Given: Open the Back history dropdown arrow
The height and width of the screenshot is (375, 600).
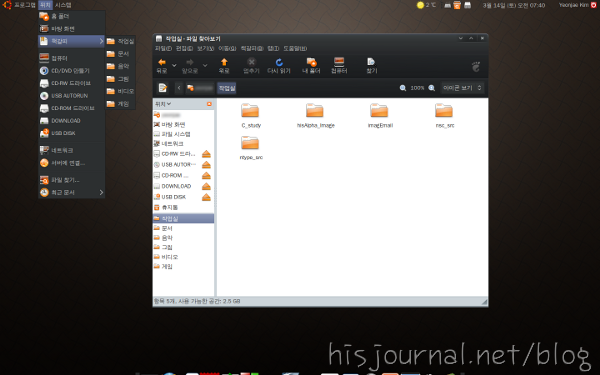Looking at the screenshot, I should 174,65.
